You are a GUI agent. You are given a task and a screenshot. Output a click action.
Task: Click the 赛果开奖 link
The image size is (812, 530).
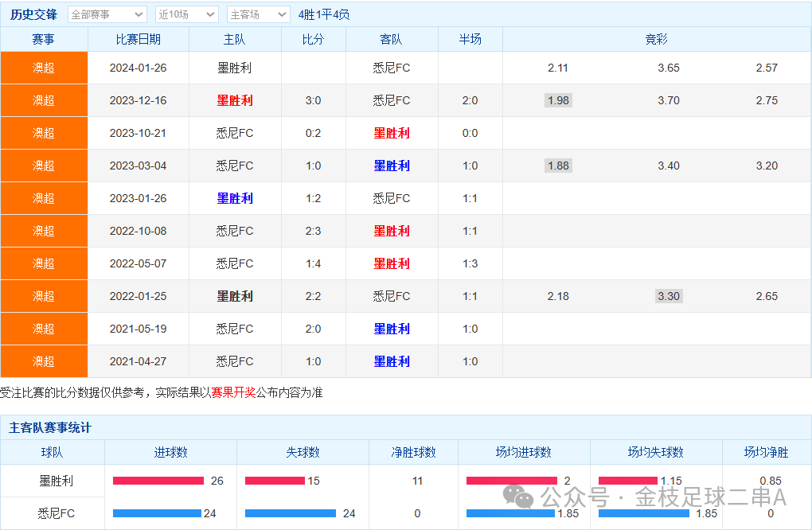pyautogui.click(x=233, y=392)
